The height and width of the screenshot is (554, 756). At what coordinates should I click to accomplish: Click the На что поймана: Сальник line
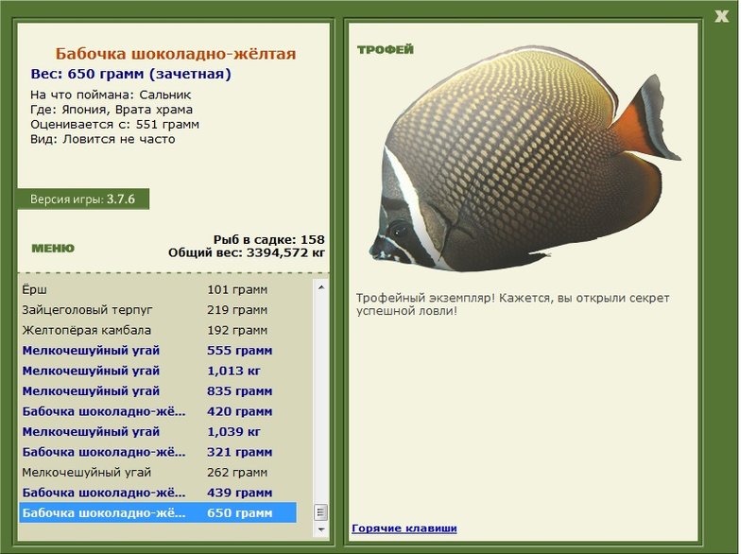tap(111, 95)
